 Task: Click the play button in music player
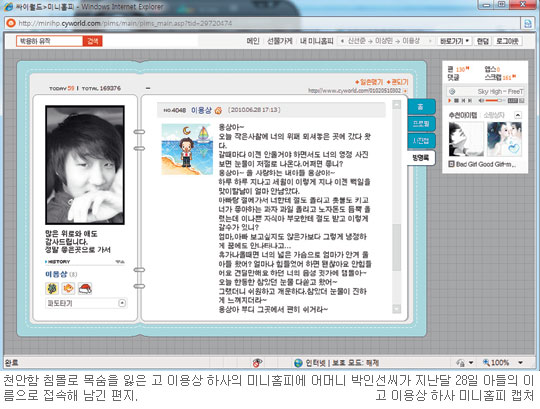coord(449,101)
